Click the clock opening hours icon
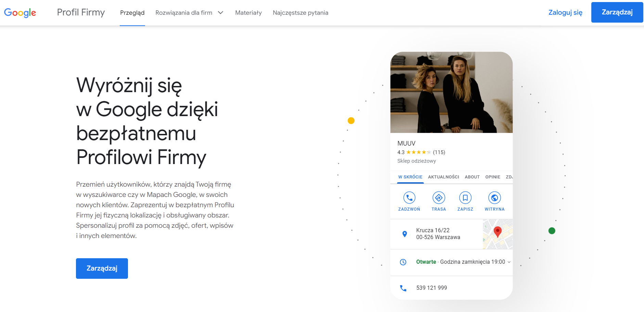Screen dimensions: 644x312 (403, 262)
